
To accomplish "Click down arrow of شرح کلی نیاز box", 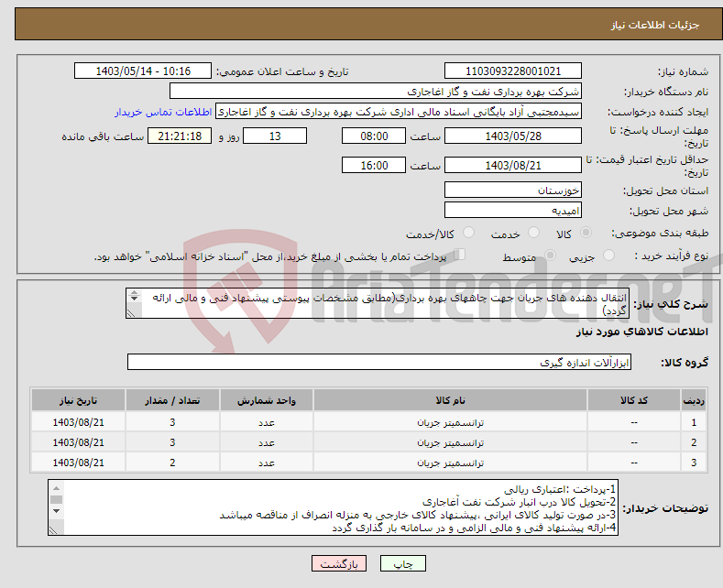I will [x=134, y=299].
